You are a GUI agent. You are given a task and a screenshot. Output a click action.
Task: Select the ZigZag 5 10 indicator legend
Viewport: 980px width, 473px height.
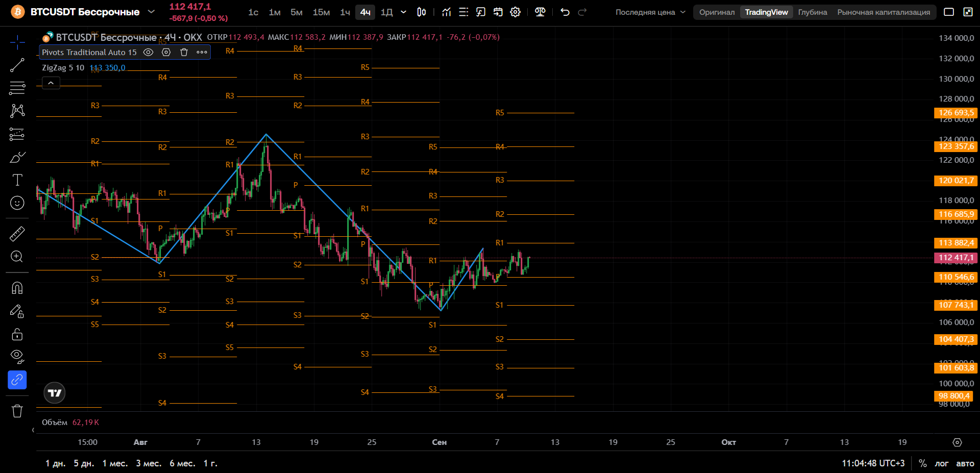pyautogui.click(x=63, y=68)
